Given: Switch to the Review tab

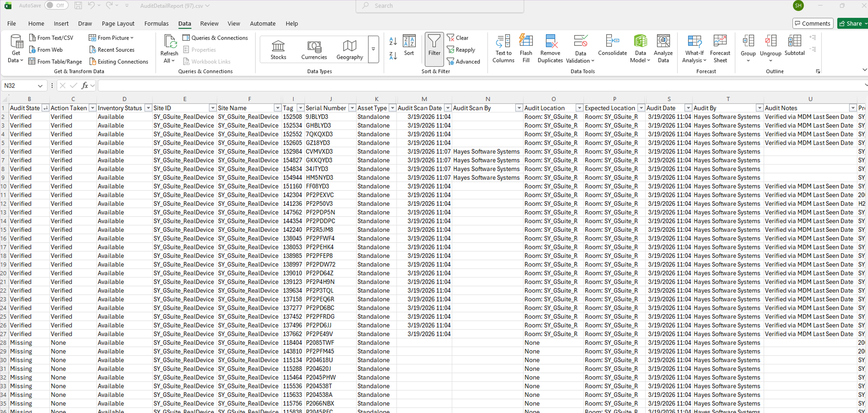Looking at the screenshot, I should coord(209,24).
